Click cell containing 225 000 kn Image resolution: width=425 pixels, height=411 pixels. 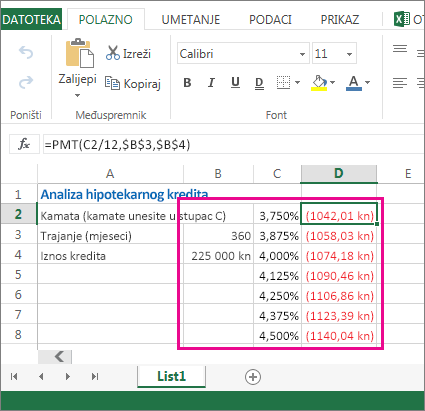pos(218,254)
